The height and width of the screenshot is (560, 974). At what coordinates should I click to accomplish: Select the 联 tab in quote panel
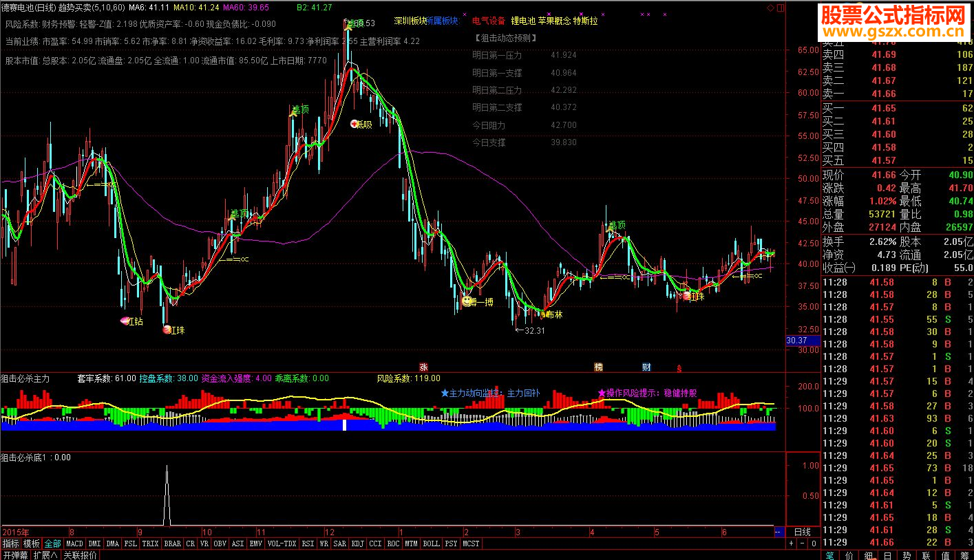point(927,554)
